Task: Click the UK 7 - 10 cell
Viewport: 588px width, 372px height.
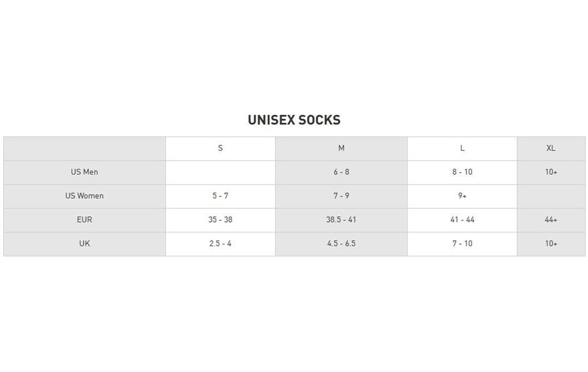Action: 462,243
